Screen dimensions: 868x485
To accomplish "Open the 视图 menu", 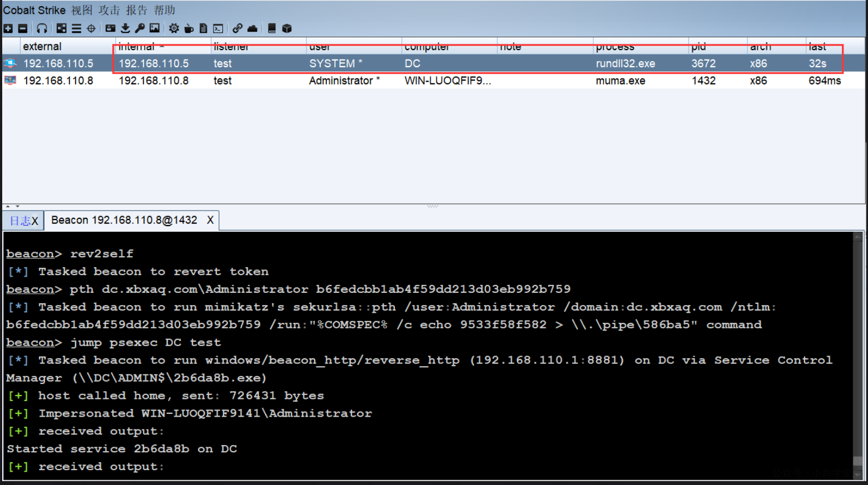I will 82,10.
